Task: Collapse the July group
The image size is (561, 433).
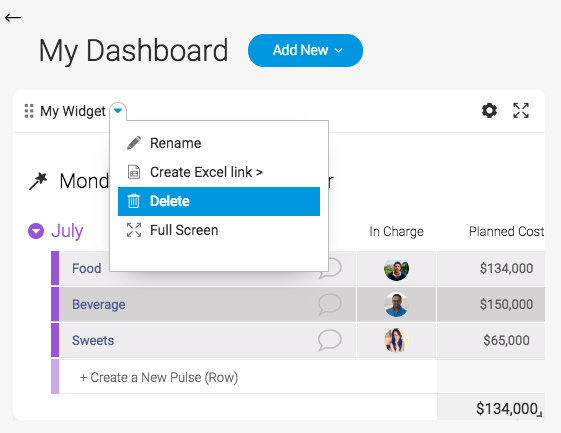Action: click(x=36, y=231)
